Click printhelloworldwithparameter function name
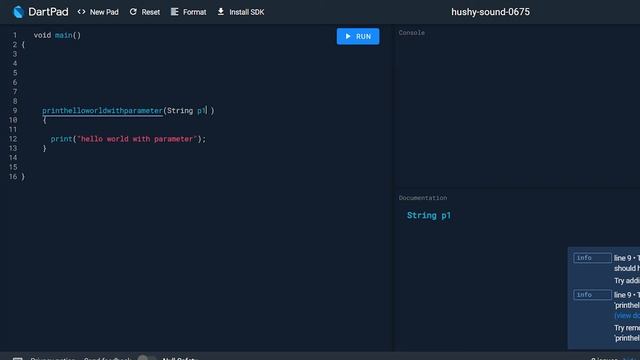 tap(102, 111)
